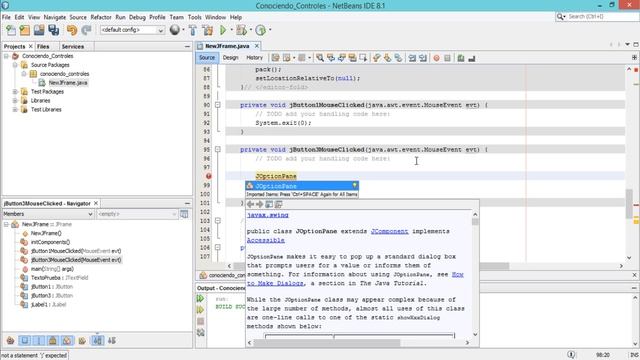Open the default config combo box
Screen dimensions: 640x360
tap(132, 30)
